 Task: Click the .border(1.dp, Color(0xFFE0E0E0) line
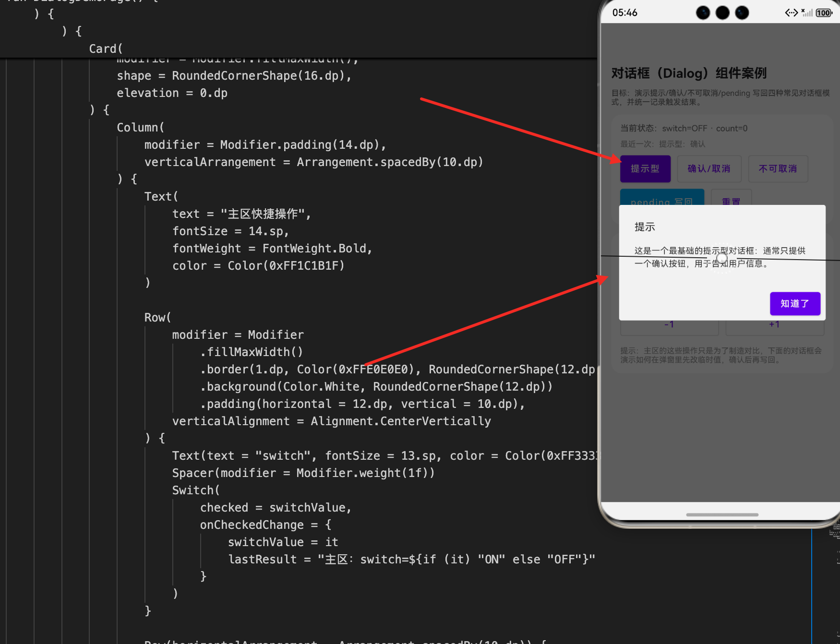coord(397,370)
